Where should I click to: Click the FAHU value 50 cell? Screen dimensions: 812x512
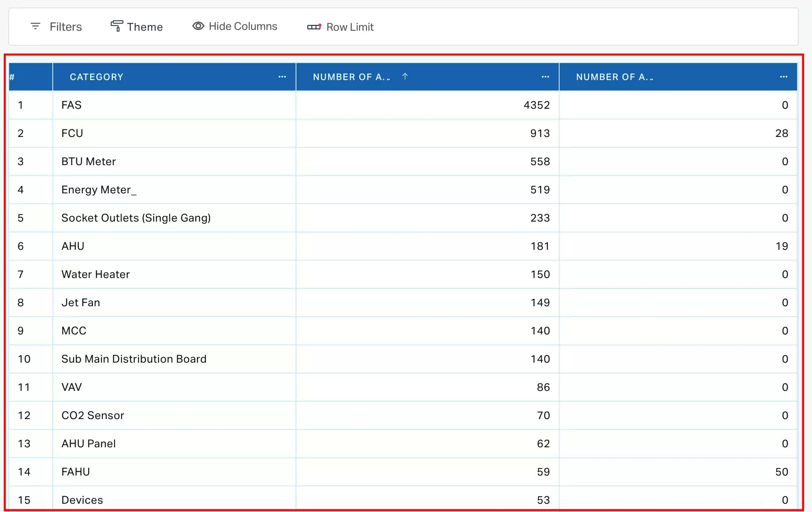[x=781, y=472]
